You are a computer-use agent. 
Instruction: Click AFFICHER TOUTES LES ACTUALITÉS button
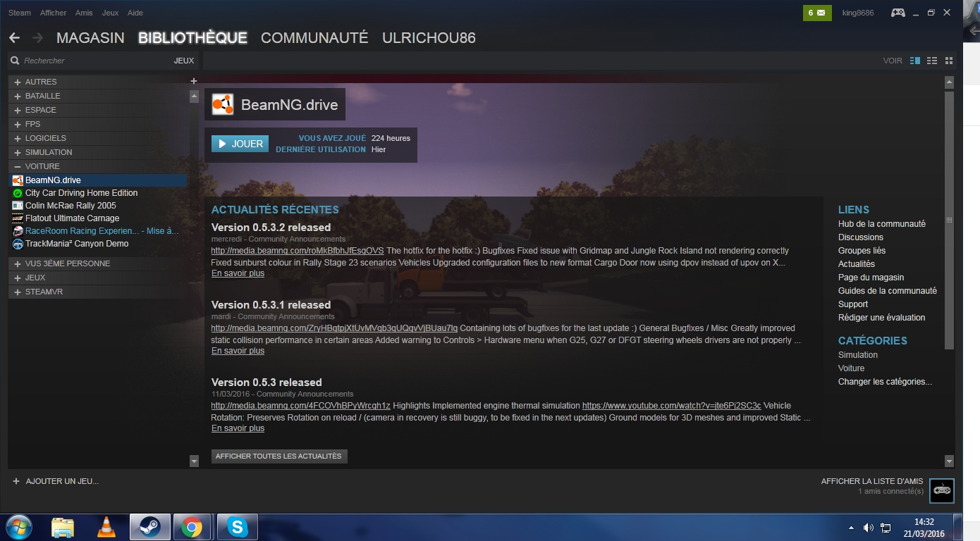tap(279, 456)
